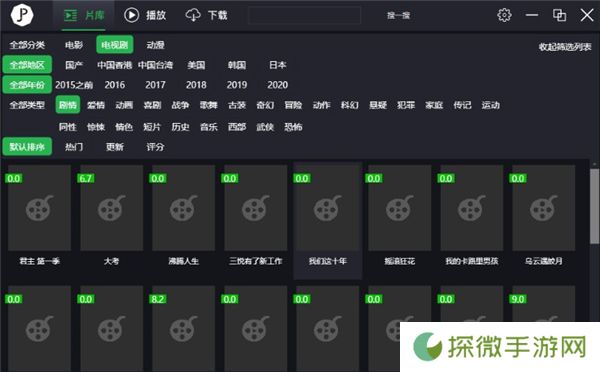Choose the 运动 genre
Screen dimensions: 600x372
tap(491, 104)
